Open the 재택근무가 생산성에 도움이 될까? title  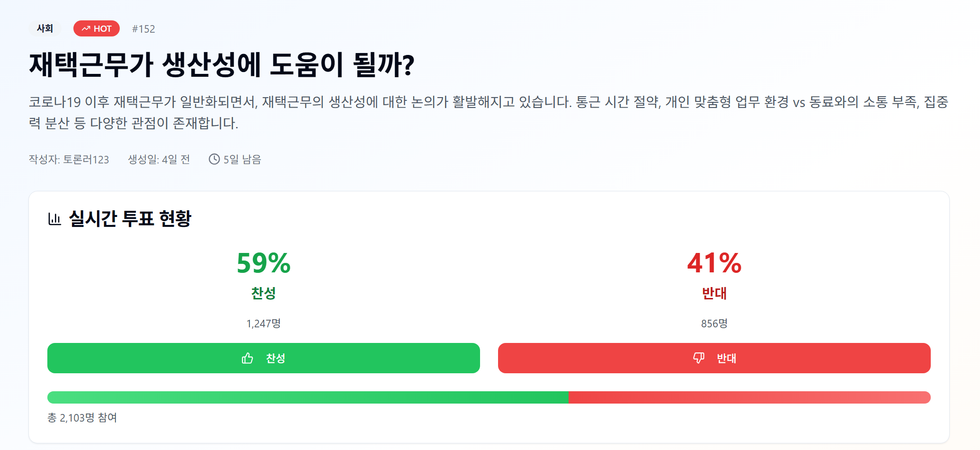[222, 64]
